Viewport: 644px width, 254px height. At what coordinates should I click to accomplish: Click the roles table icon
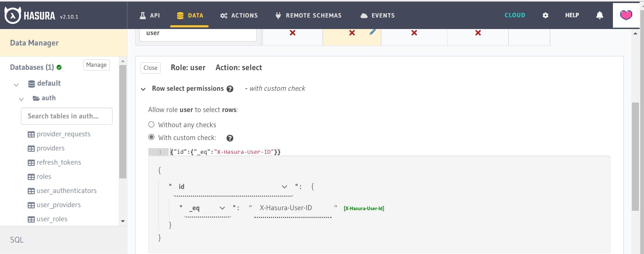(31, 177)
